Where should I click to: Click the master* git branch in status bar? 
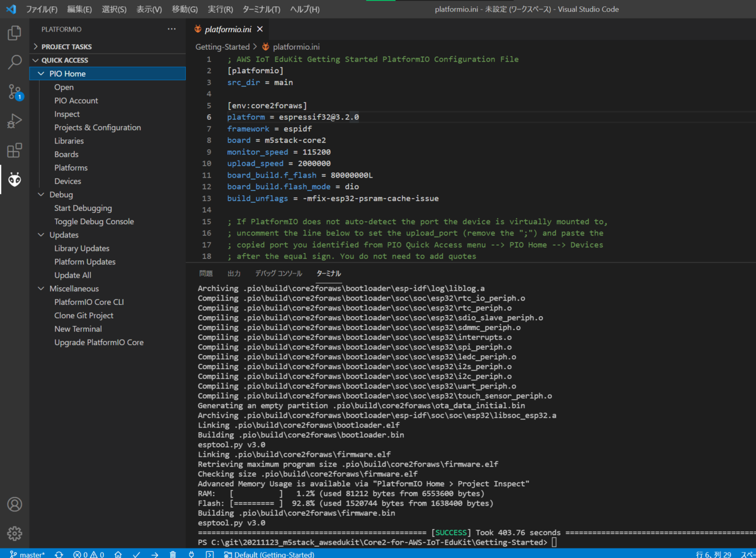pyautogui.click(x=27, y=554)
